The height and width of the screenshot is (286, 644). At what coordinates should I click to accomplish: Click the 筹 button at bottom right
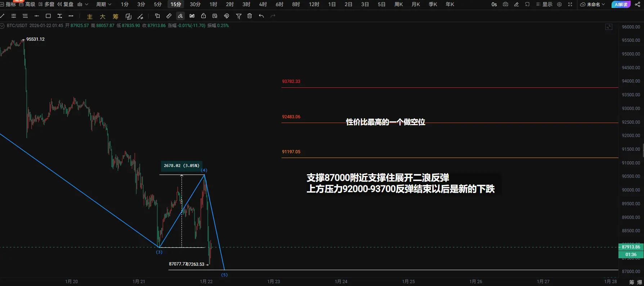(x=632, y=282)
